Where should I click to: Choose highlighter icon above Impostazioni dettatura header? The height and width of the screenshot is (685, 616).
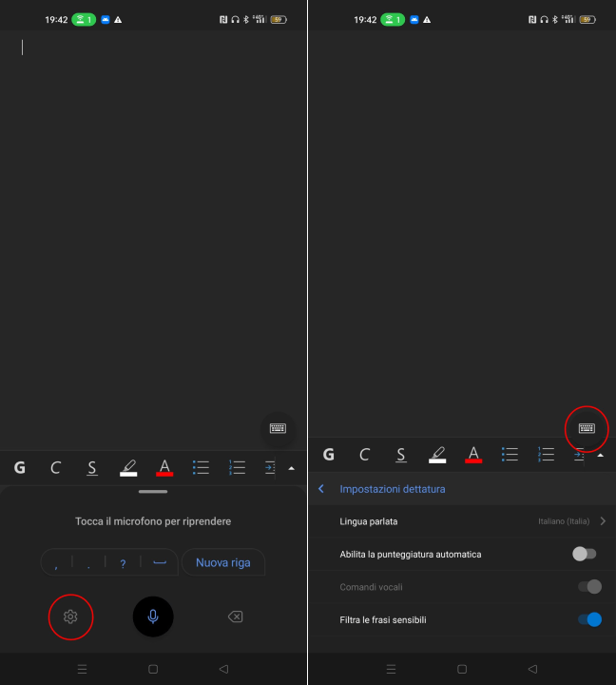click(437, 455)
